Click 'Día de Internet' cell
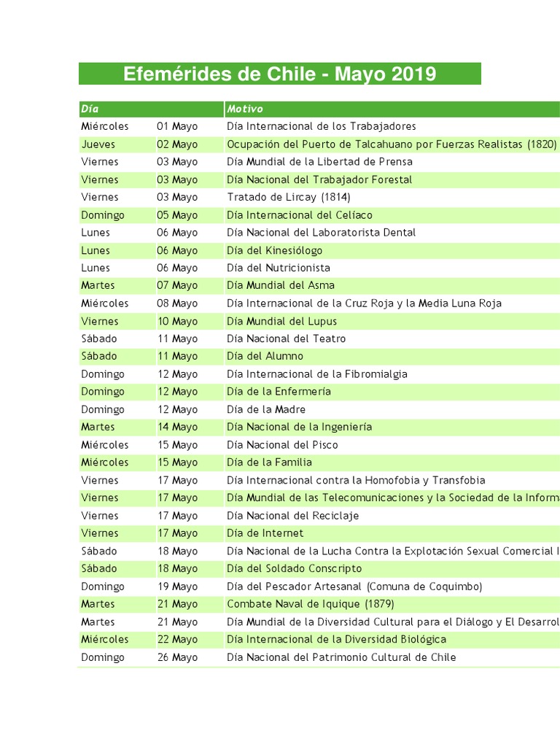 click(265, 533)
